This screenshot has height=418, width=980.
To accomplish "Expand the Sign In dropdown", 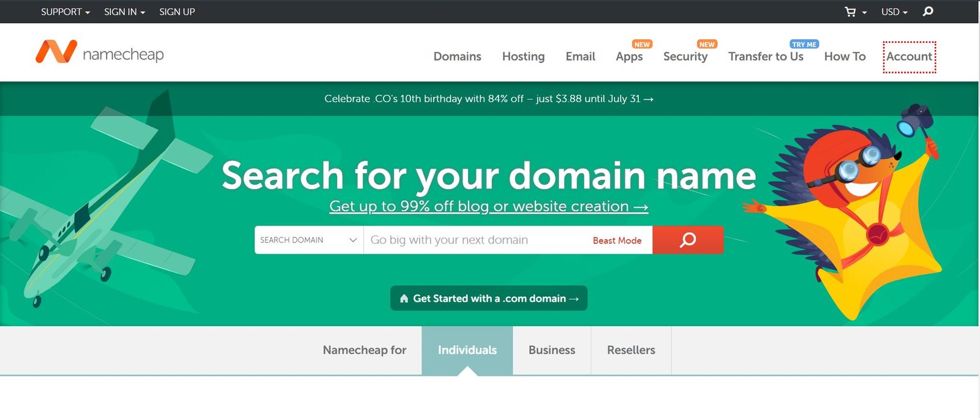I will click(124, 12).
